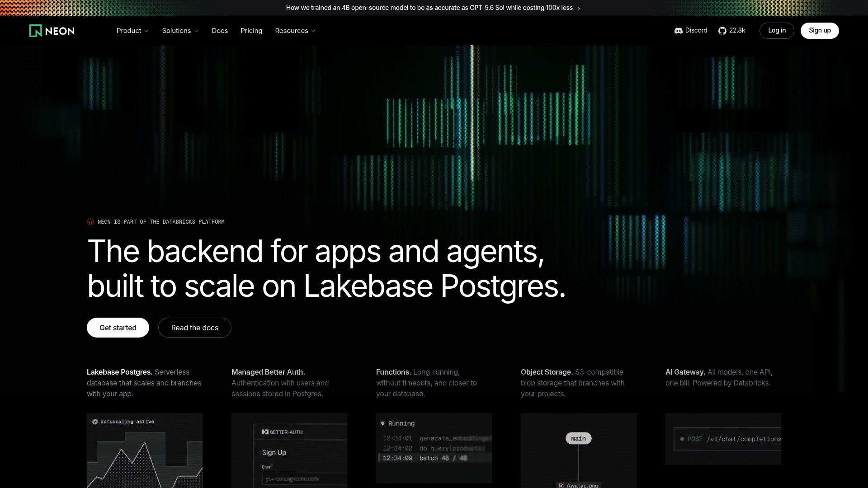Click the POST status dot in AI Gateway card

(x=682, y=439)
